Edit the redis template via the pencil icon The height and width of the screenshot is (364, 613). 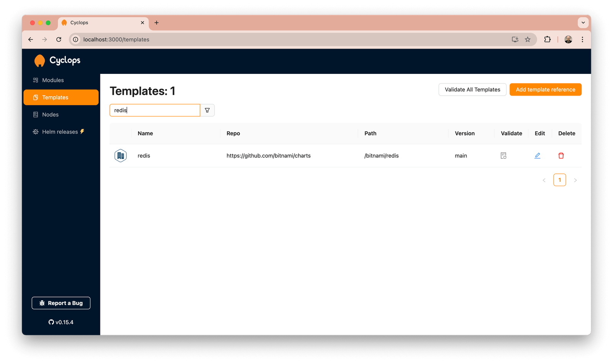537,155
